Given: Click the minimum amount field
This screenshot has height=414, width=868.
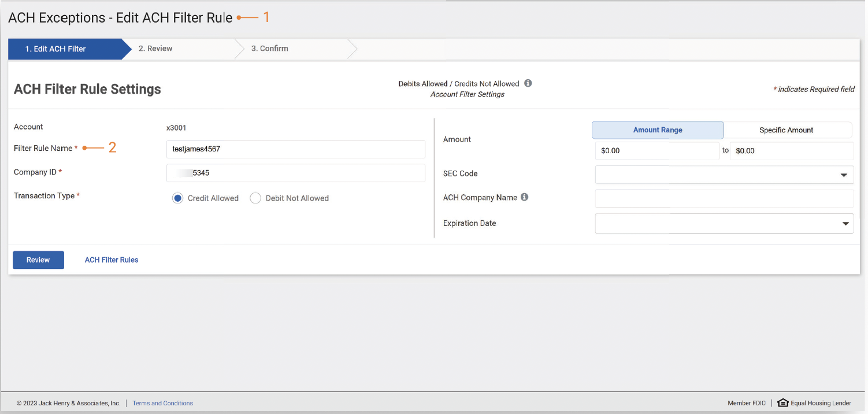Looking at the screenshot, I should click(x=656, y=151).
